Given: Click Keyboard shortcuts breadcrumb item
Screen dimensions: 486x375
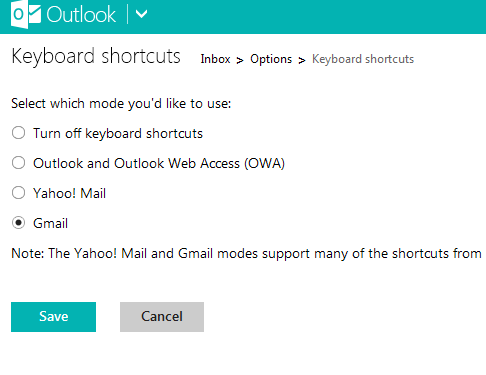Looking at the screenshot, I should (363, 59).
